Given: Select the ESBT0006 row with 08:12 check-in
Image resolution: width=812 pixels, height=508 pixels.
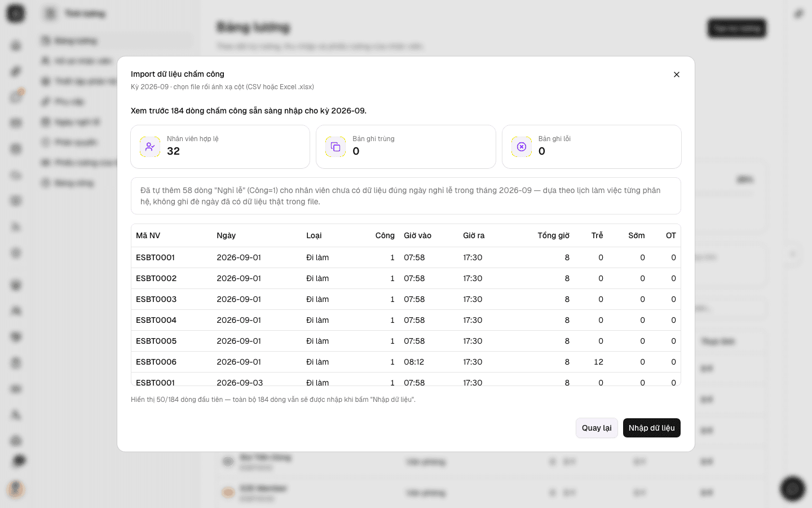Looking at the screenshot, I should 406,362.
